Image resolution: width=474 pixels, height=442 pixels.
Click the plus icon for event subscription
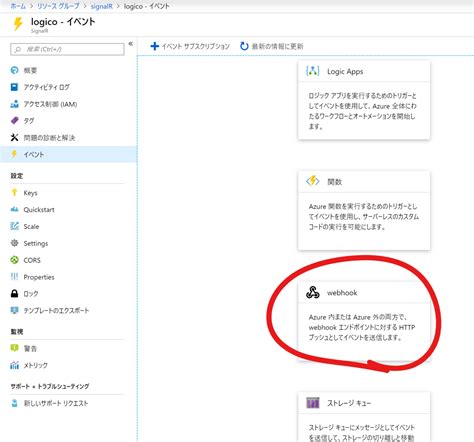(154, 46)
